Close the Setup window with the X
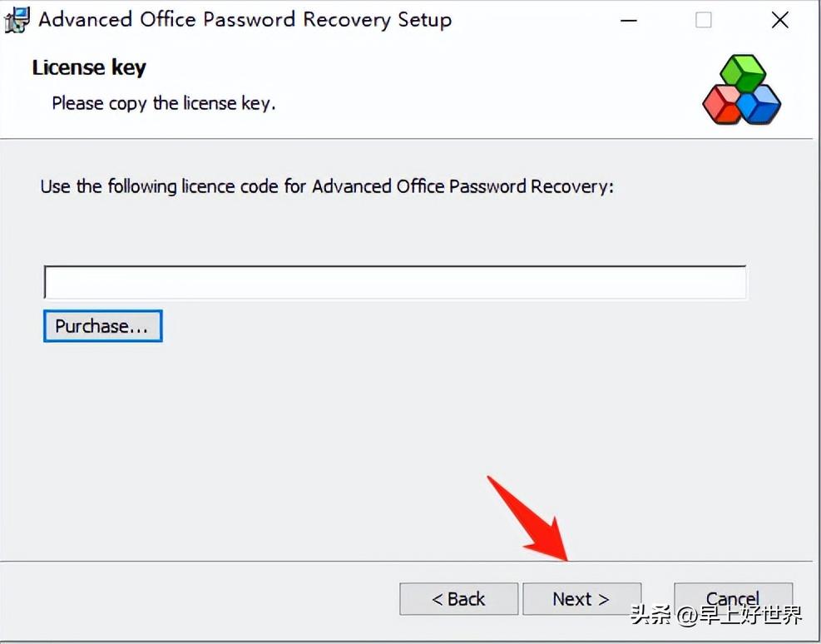Image resolution: width=821 pixels, height=644 pixels. pyautogui.click(x=779, y=21)
